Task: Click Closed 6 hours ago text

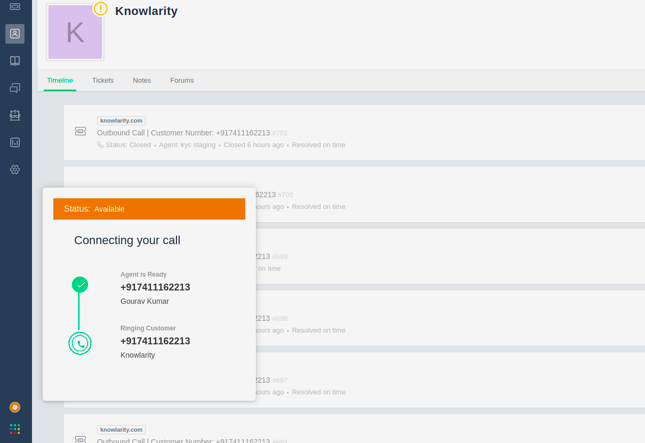Action: 254,145
